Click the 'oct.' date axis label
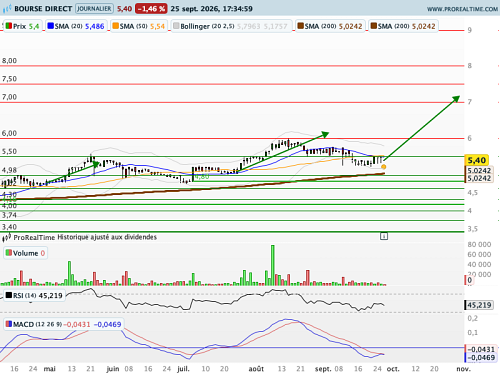500x375 pixels. [393, 369]
